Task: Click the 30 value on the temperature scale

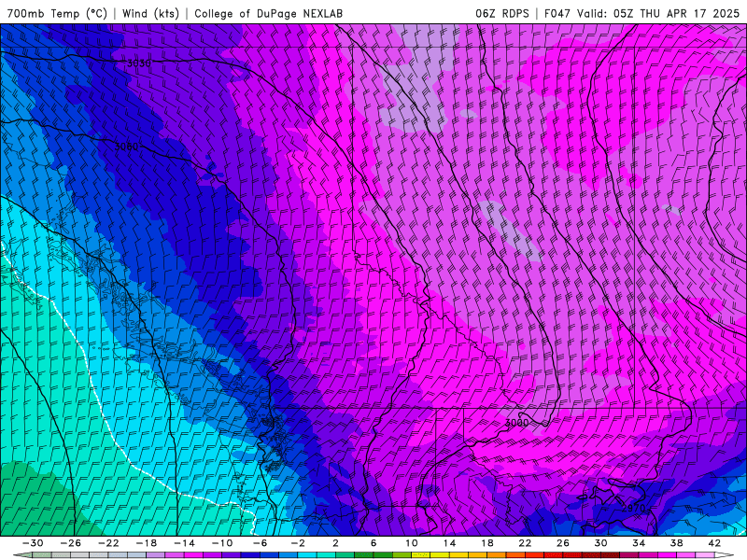Action: [600, 543]
